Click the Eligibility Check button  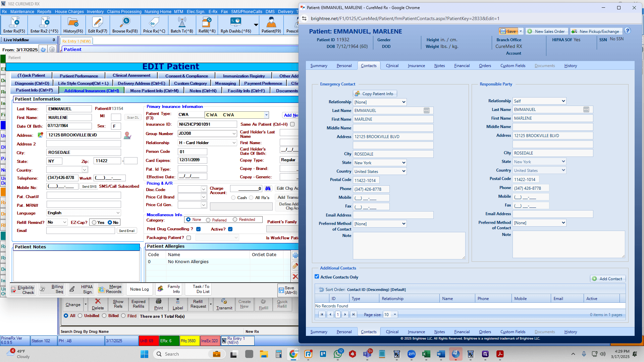click(x=23, y=290)
